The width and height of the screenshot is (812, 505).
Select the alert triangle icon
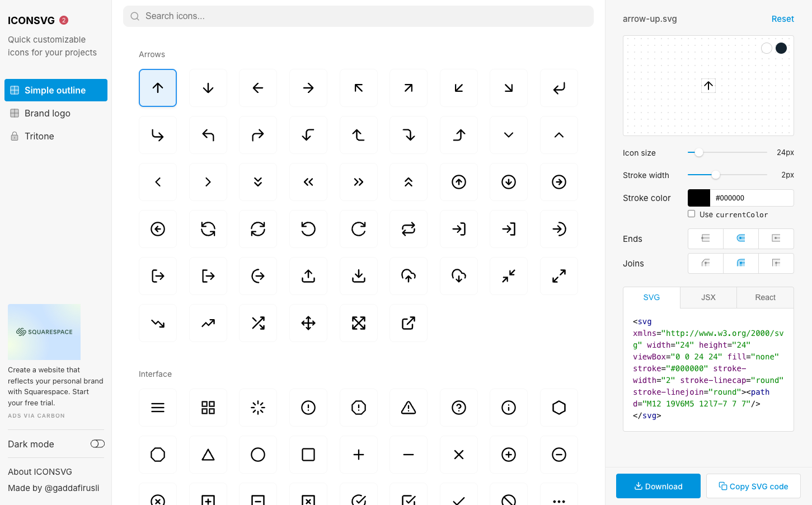(x=409, y=407)
